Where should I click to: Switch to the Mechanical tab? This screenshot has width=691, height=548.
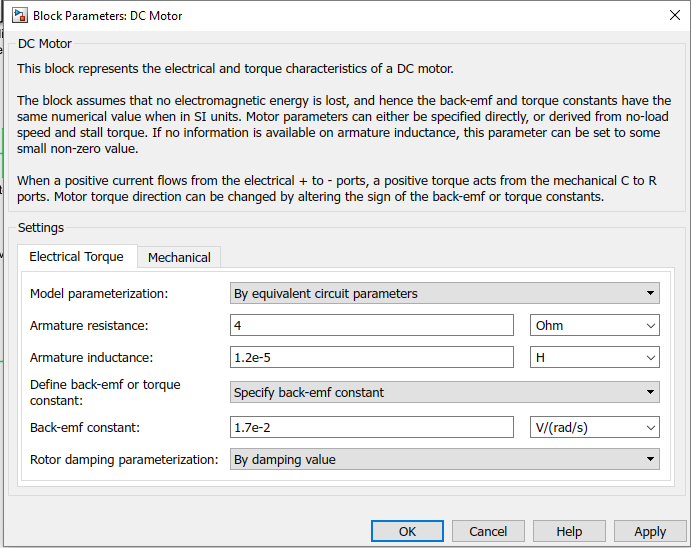tap(179, 257)
